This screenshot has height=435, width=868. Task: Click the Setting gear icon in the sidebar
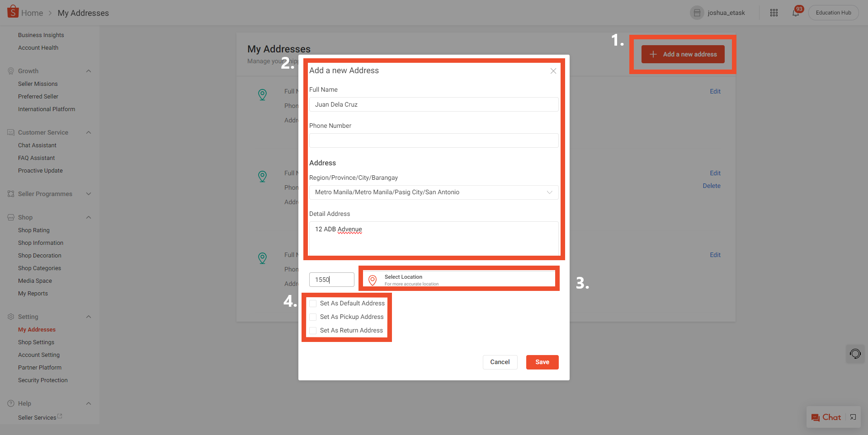10,316
